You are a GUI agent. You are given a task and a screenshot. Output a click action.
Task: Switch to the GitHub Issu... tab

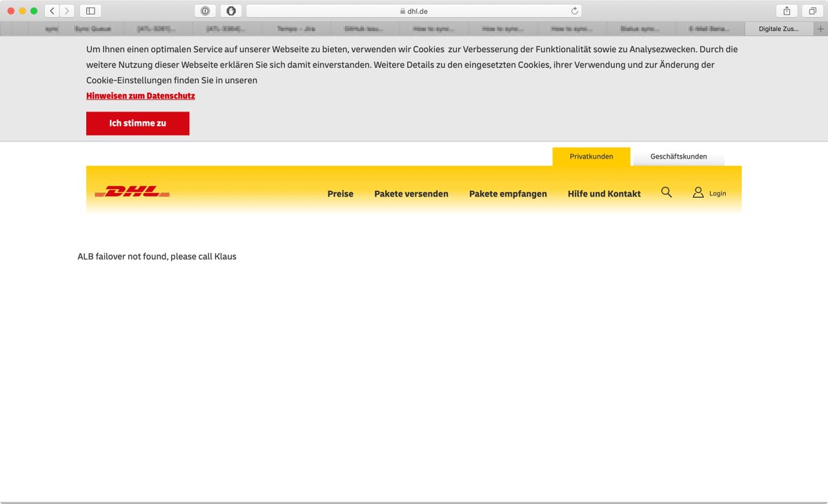point(365,29)
